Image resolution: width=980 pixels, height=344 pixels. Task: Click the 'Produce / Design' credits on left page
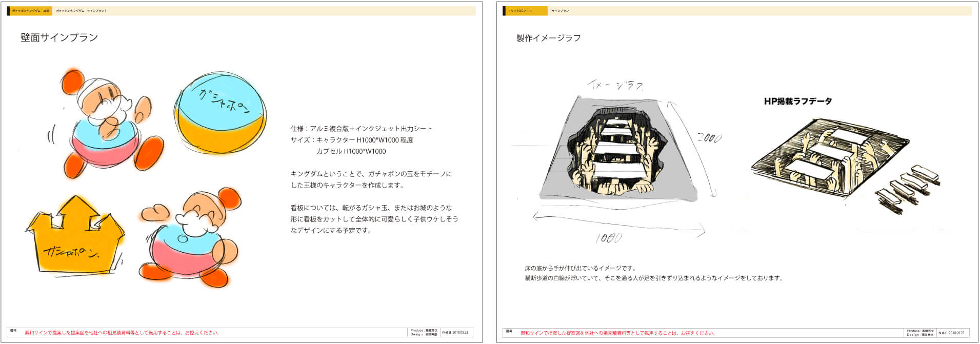coord(424,333)
